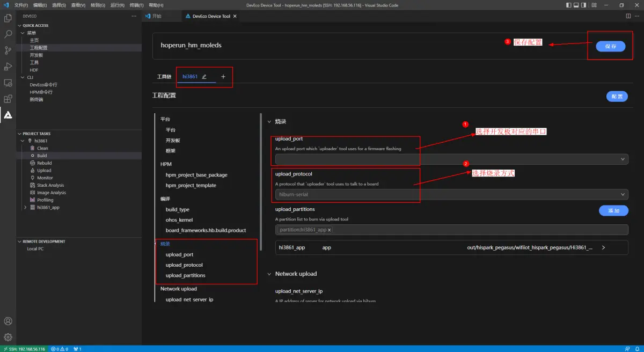This screenshot has height=352, width=644.
Task: Open the 帮助(H) menu
Action: tap(156, 5)
